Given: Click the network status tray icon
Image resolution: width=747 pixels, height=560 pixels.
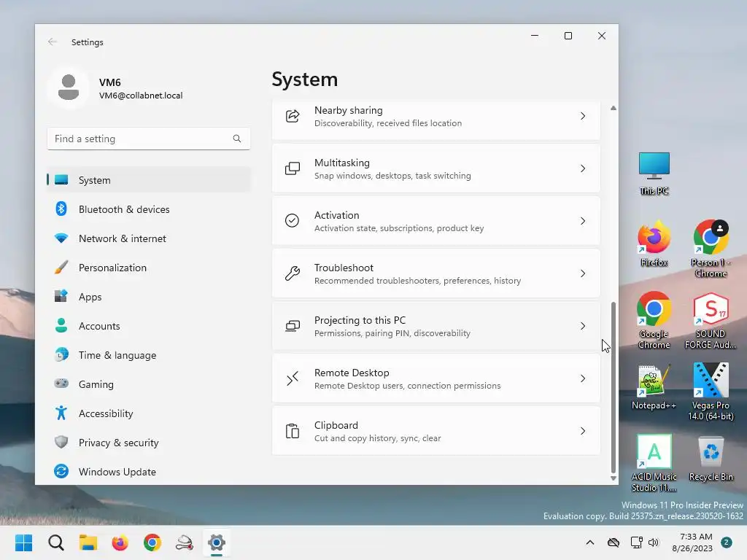Looking at the screenshot, I should point(636,542).
